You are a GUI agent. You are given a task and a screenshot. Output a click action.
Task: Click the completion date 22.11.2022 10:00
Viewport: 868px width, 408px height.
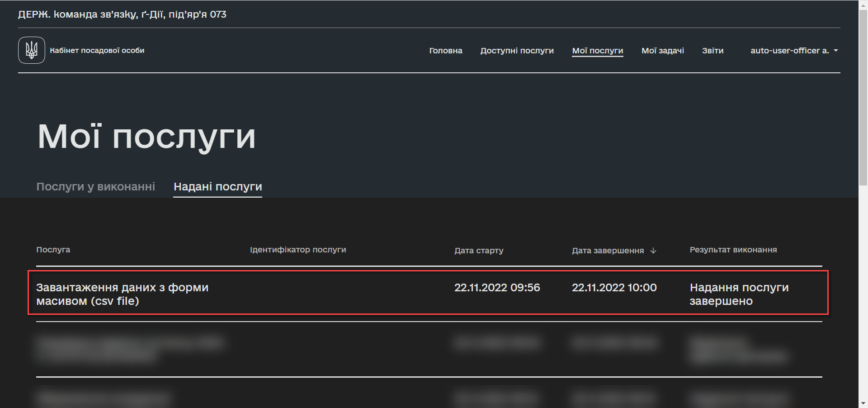click(x=614, y=288)
